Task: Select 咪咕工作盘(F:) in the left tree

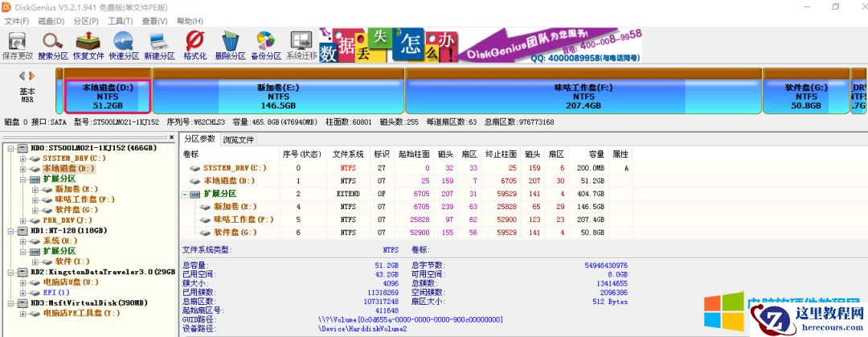Action: pos(84,199)
